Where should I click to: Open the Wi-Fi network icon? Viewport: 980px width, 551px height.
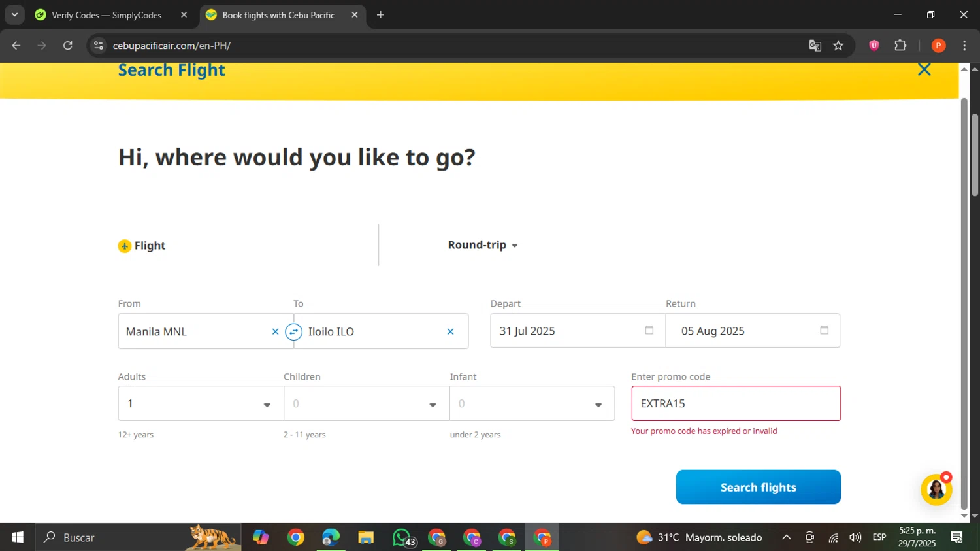pos(833,537)
